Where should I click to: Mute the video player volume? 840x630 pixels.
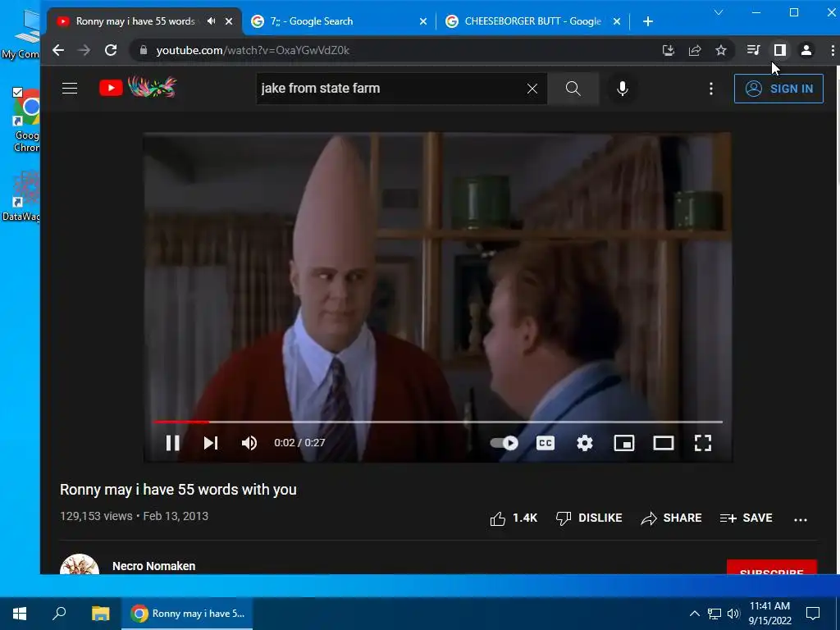(x=249, y=443)
